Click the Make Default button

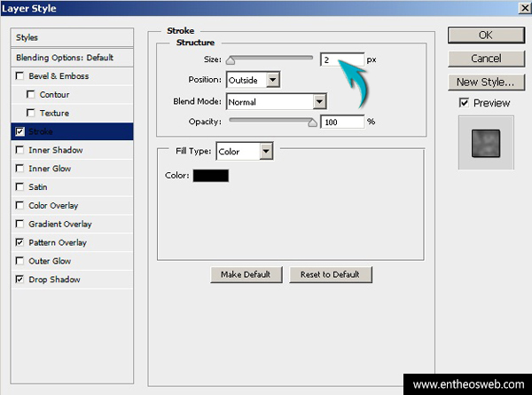(246, 274)
